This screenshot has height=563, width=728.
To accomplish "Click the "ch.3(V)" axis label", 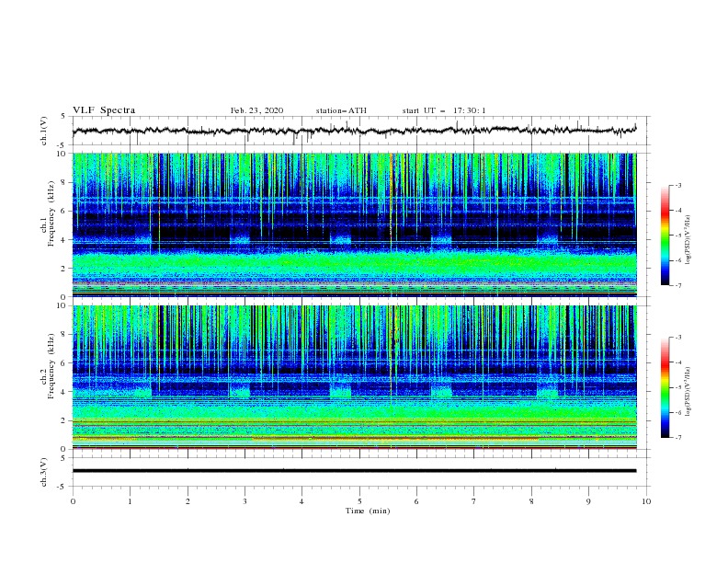I will pyautogui.click(x=44, y=472).
